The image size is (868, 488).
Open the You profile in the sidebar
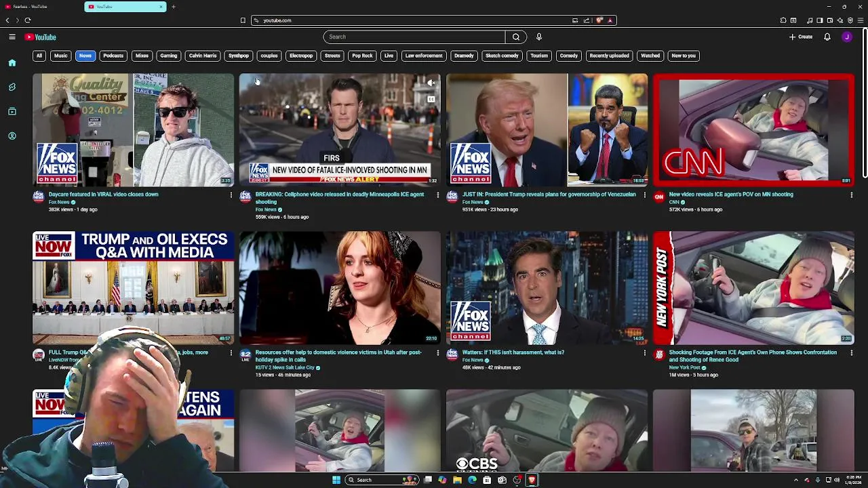[x=12, y=136]
